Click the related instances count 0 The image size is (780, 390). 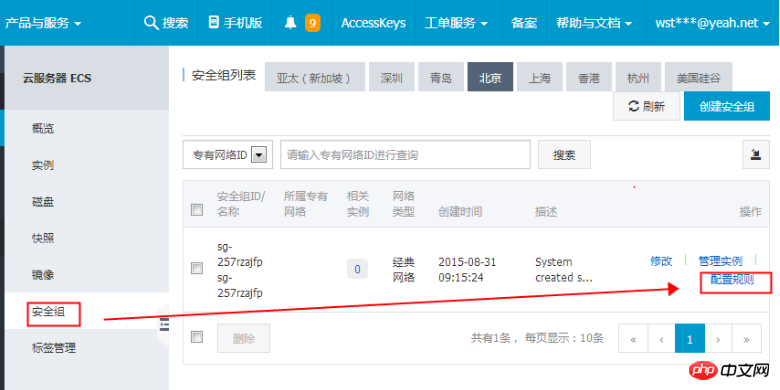point(357,270)
